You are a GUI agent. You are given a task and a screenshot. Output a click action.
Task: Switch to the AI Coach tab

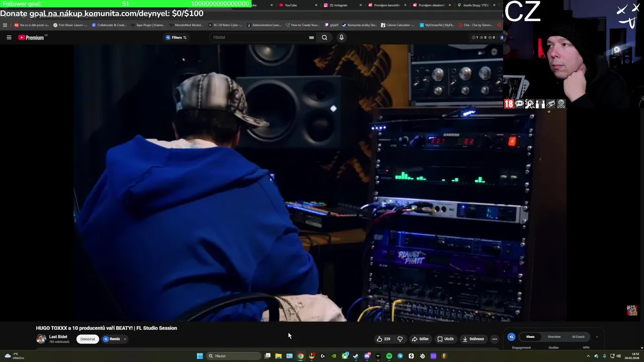coord(578,337)
